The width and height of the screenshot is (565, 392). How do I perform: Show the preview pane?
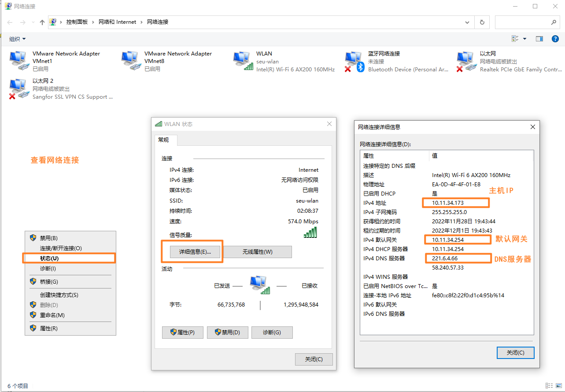539,39
